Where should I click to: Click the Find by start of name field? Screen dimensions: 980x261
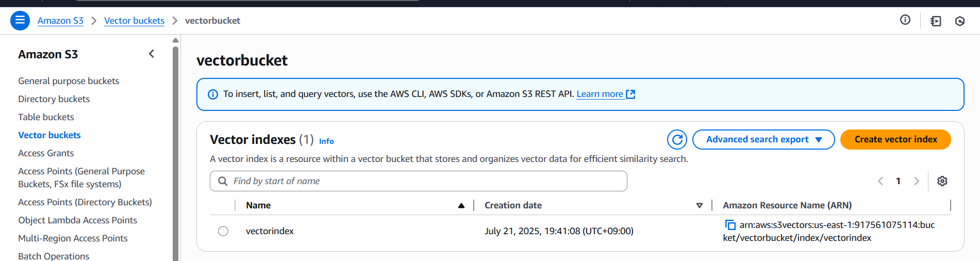[418, 181]
